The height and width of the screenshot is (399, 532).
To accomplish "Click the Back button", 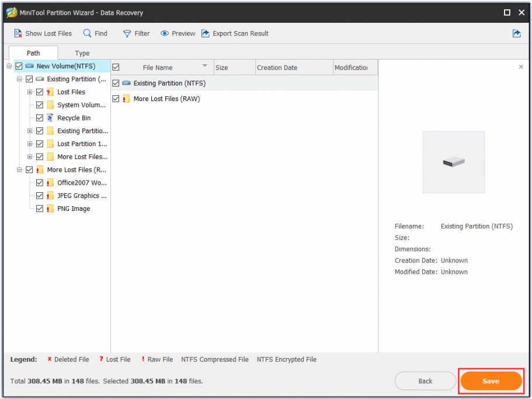I will 425,381.
